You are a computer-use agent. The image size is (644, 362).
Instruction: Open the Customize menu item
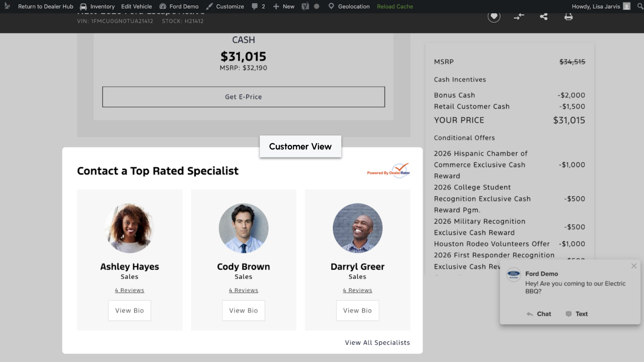coord(225,6)
